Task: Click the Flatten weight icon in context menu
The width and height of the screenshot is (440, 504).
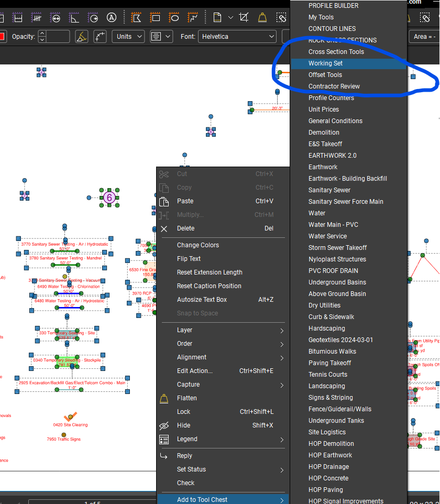Action: coord(164,399)
